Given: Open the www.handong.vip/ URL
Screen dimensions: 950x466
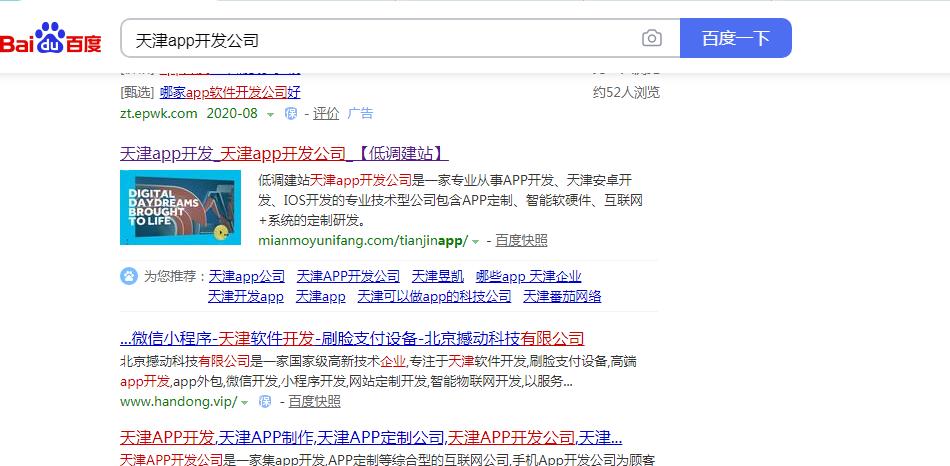Looking at the screenshot, I should click(x=179, y=401).
